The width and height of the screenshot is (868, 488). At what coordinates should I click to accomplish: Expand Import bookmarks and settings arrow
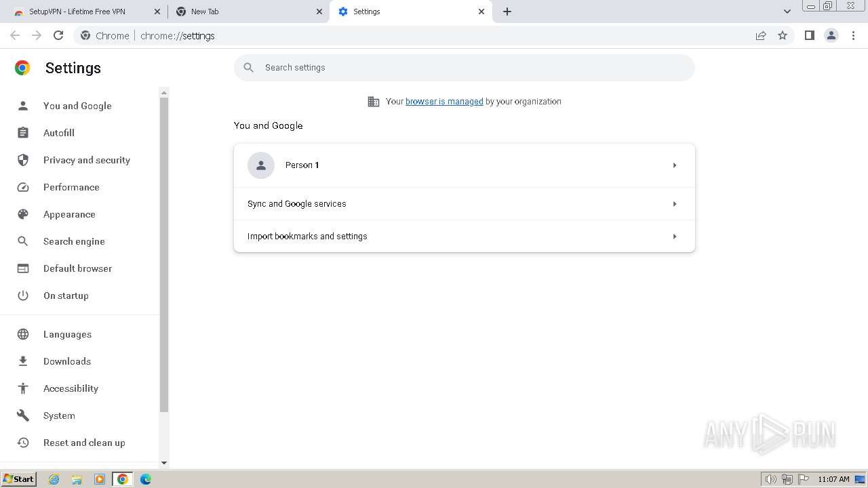(675, 237)
